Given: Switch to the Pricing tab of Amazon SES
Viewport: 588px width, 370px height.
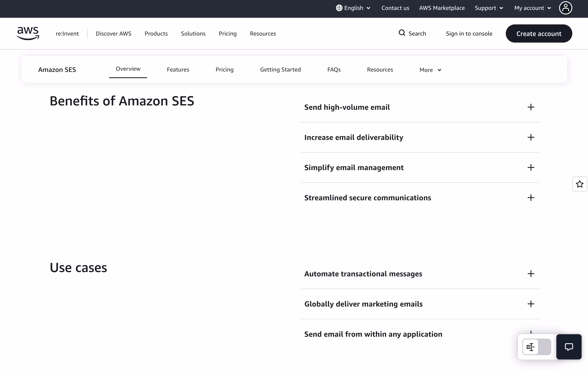Looking at the screenshot, I should coord(224,70).
